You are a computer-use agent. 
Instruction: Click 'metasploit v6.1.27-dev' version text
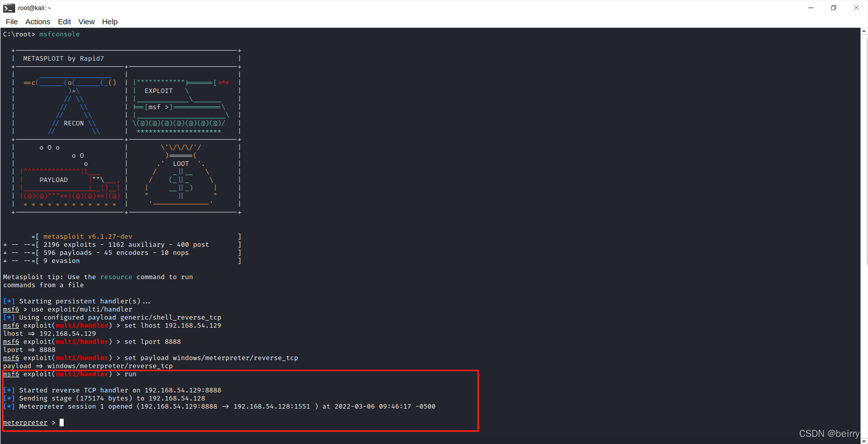(88, 237)
